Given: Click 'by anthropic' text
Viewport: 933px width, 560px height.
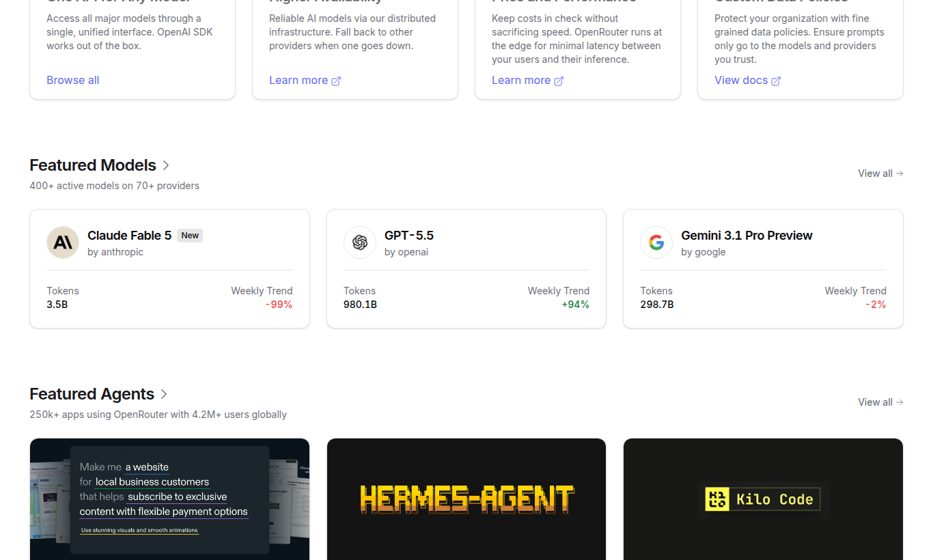Looking at the screenshot, I should pyautogui.click(x=115, y=252).
